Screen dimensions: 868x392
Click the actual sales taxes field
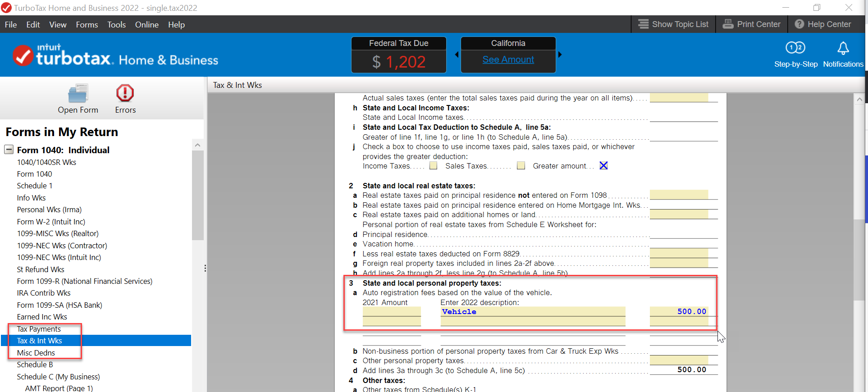[679, 98]
